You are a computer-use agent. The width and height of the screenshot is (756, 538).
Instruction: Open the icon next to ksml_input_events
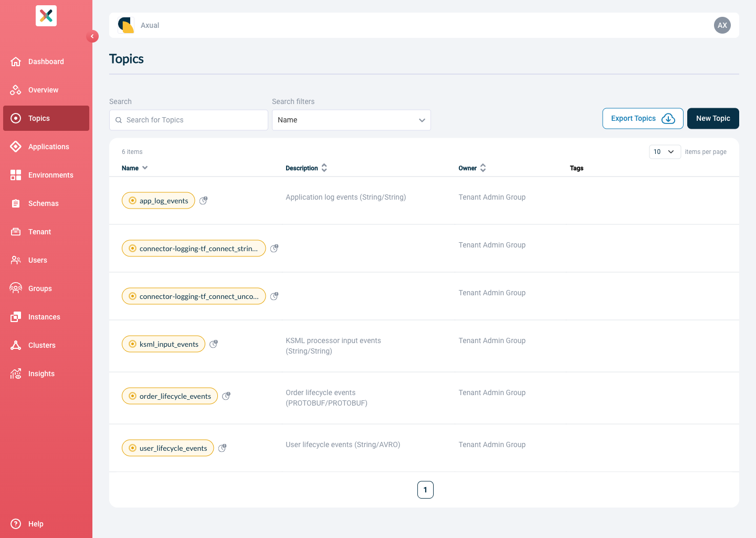(x=214, y=344)
